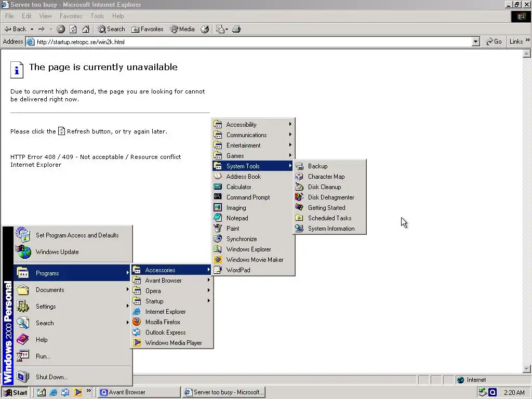The height and width of the screenshot is (399, 532).
Task: Expand the Opera program folder
Action: (x=172, y=291)
